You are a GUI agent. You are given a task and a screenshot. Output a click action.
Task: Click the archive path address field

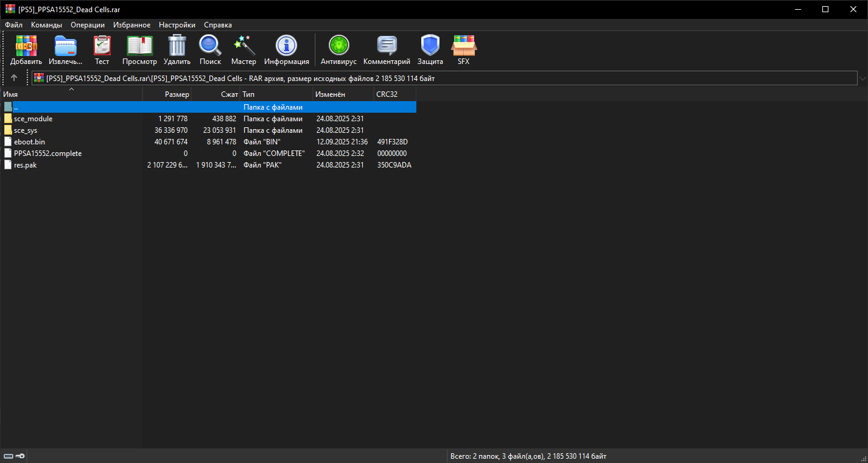click(x=444, y=78)
